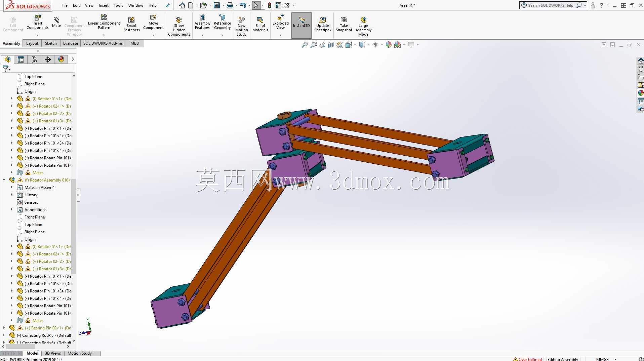The image size is (644, 361).
Task: Click Update Speedpak
Action: 323,25
